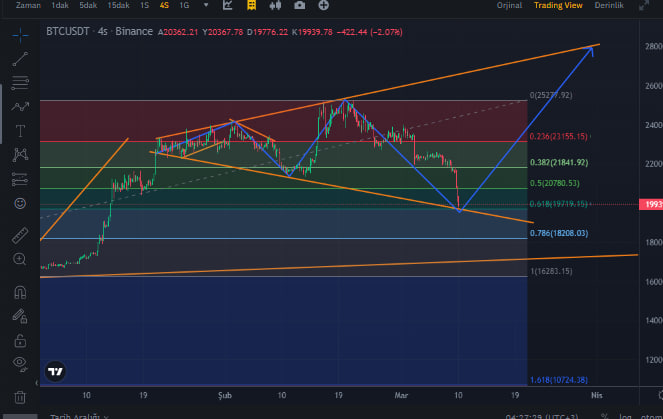Screen dimensions: 663x419
Task: Toggle magnet mode snapping
Action: tap(20, 292)
